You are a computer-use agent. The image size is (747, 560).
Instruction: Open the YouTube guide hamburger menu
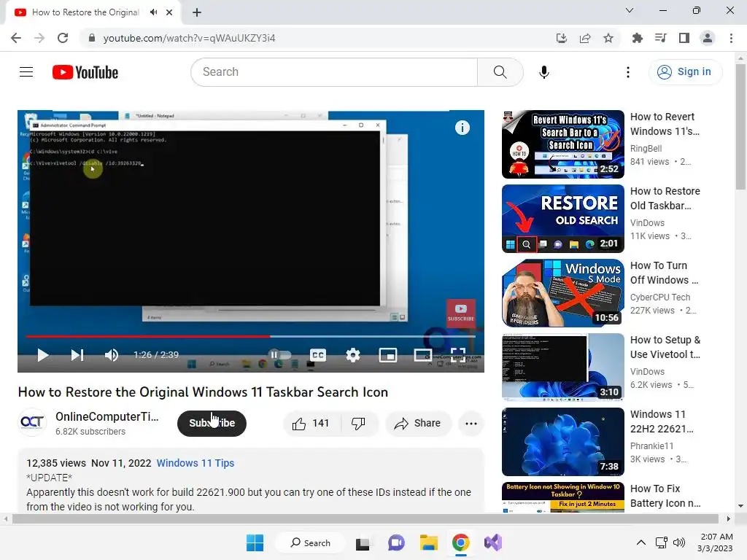[x=26, y=72]
